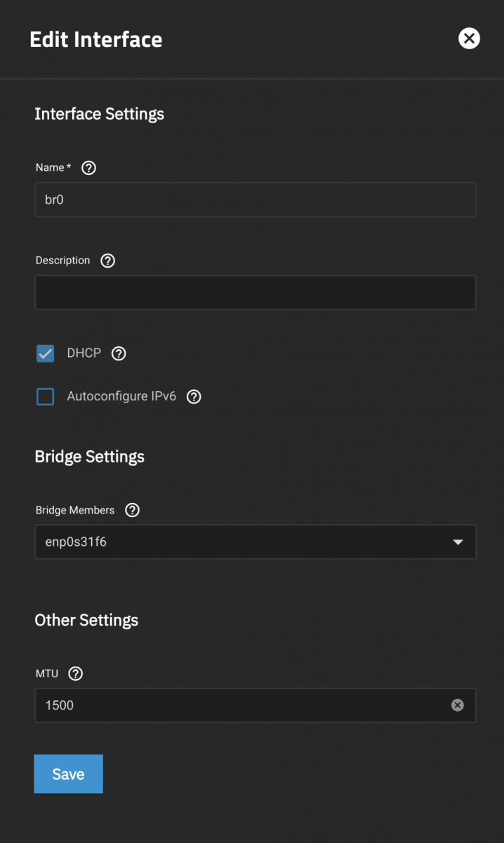Close the Edit Interface panel

(469, 39)
